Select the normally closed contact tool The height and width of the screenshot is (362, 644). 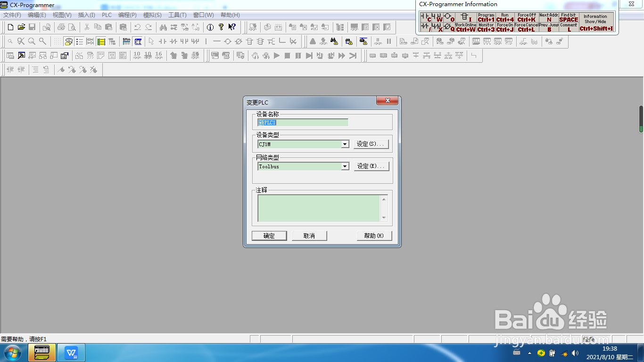click(173, 41)
